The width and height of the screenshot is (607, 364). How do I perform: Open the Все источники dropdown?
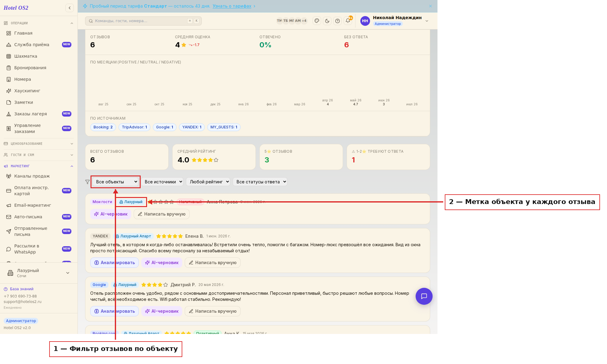coord(162,182)
